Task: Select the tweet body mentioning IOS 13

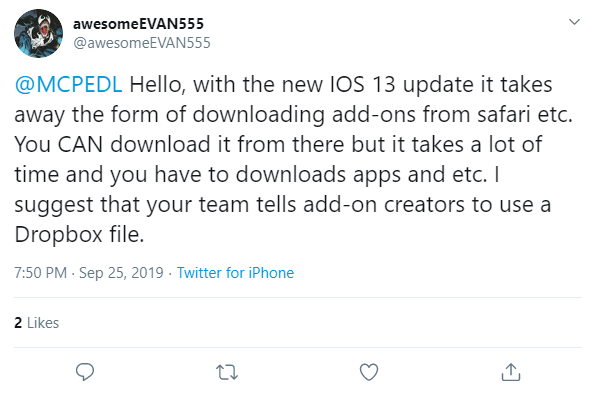Action: pyautogui.click(x=293, y=159)
